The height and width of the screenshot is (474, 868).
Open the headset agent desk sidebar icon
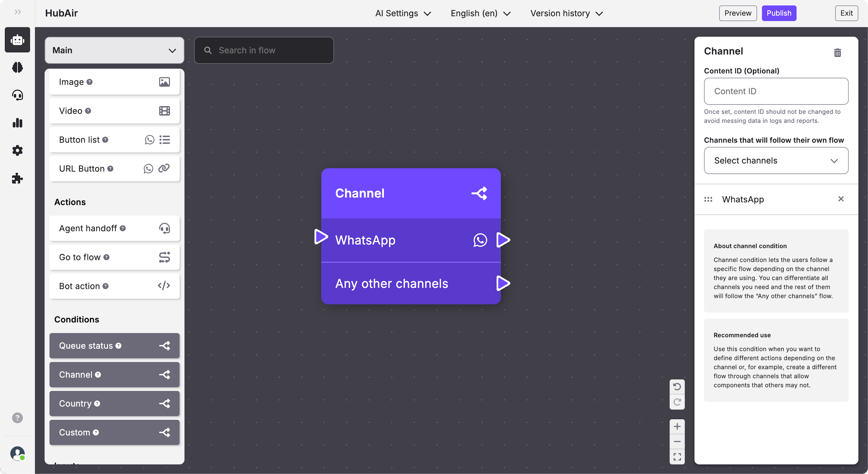(17, 95)
